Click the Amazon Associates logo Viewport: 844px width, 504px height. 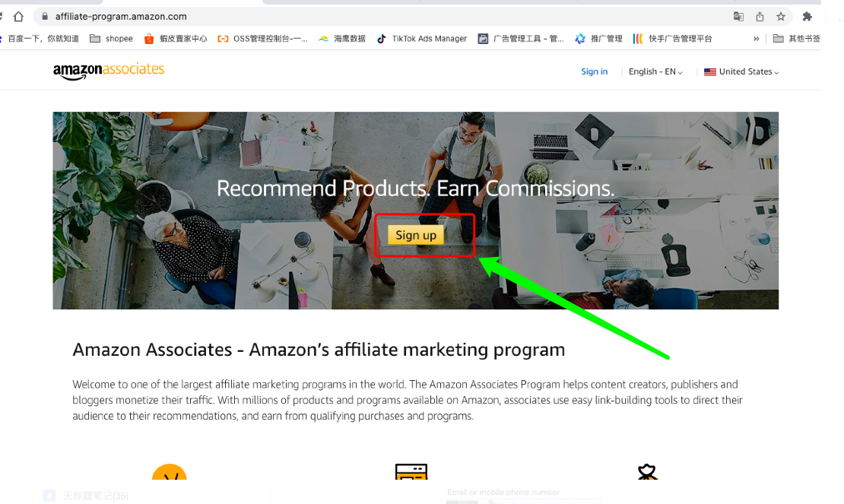tap(109, 71)
